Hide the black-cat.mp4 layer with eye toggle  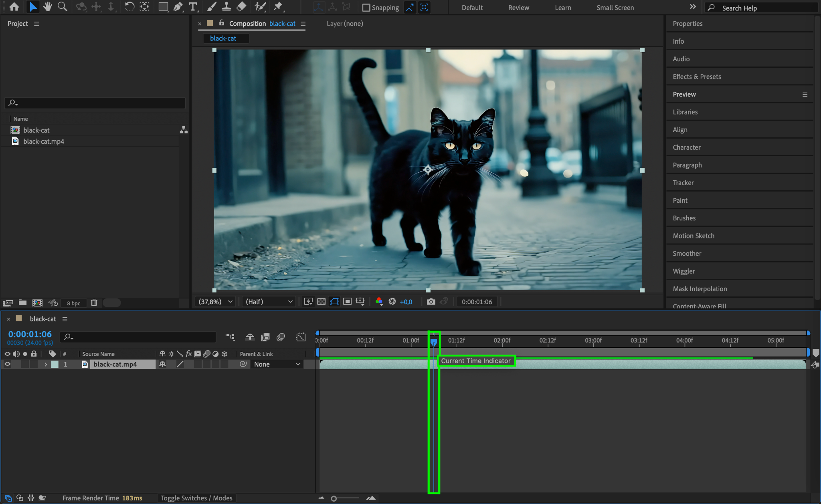coord(7,364)
